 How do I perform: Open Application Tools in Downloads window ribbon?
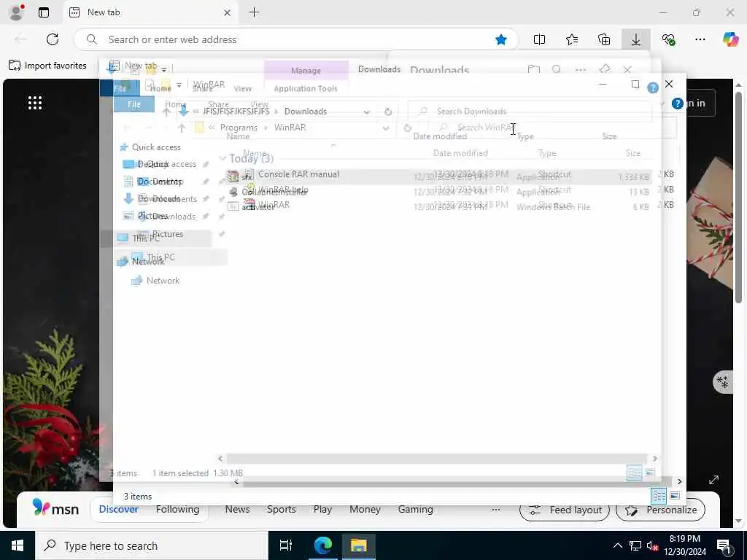coord(306,88)
